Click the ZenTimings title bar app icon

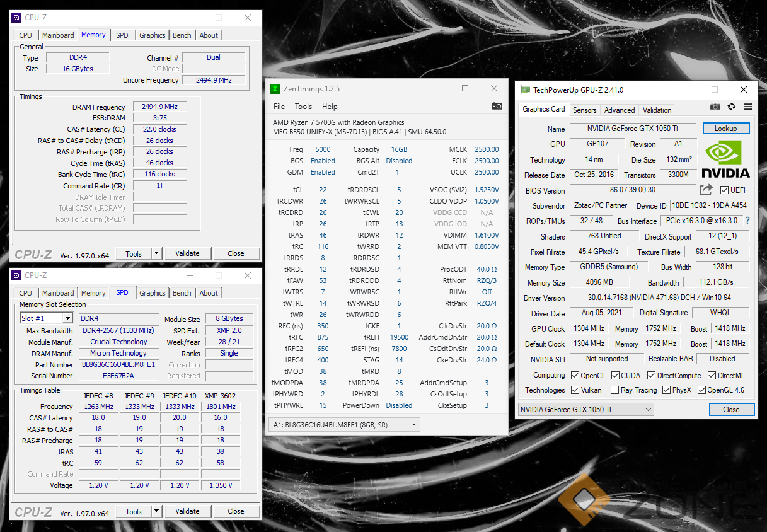point(275,89)
